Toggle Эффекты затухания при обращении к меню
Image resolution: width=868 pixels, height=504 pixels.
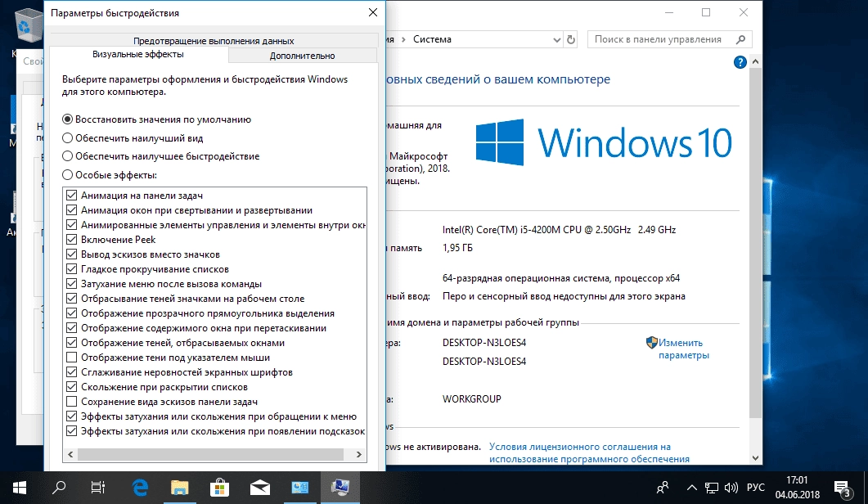[71, 416]
